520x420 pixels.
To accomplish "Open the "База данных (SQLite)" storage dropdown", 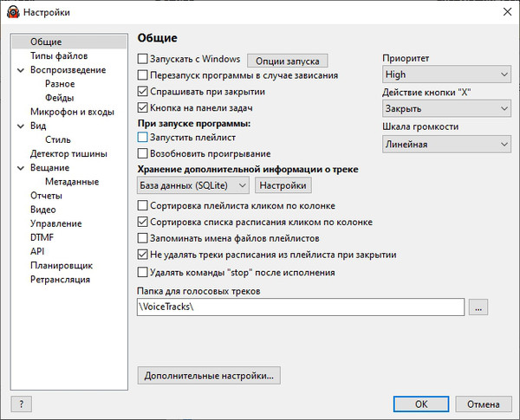I will (x=193, y=185).
